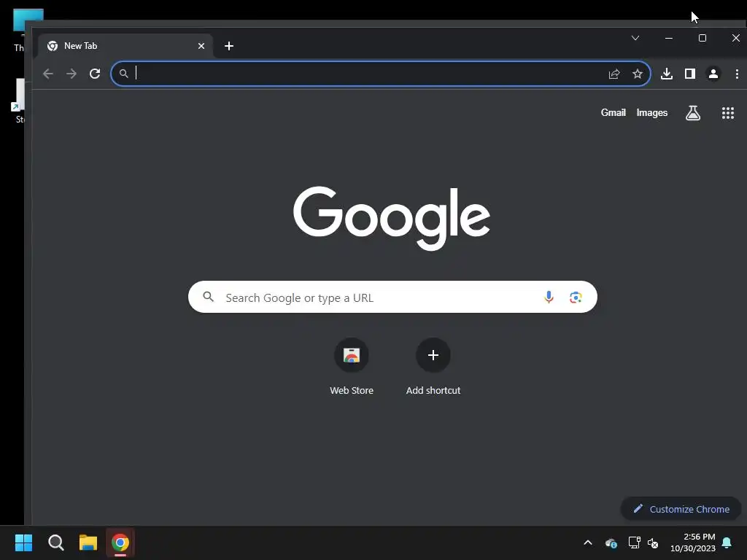Click the Search Google or type a URL box
Screen dimensions: 747x560
(x=392, y=297)
